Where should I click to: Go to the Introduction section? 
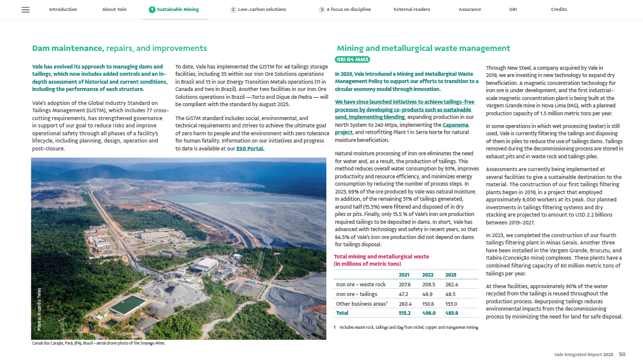pos(63,10)
